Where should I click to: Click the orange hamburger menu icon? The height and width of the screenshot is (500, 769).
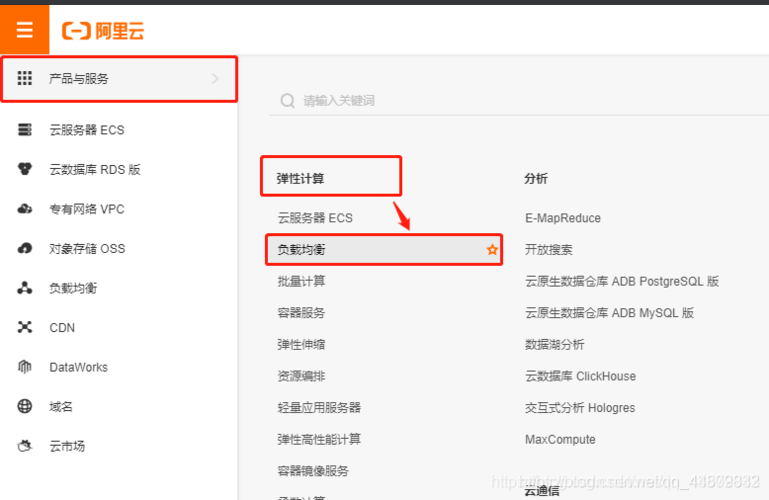[25, 30]
